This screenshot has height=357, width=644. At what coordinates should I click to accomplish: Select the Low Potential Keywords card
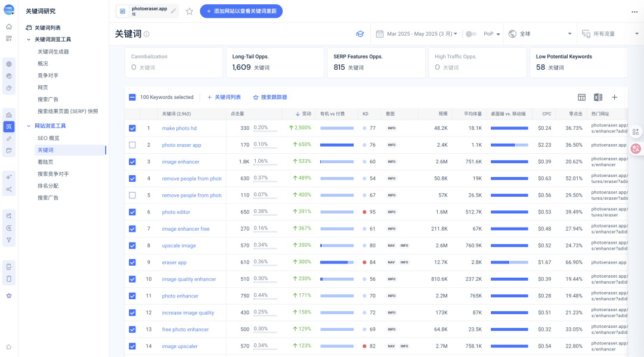(x=578, y=63)
